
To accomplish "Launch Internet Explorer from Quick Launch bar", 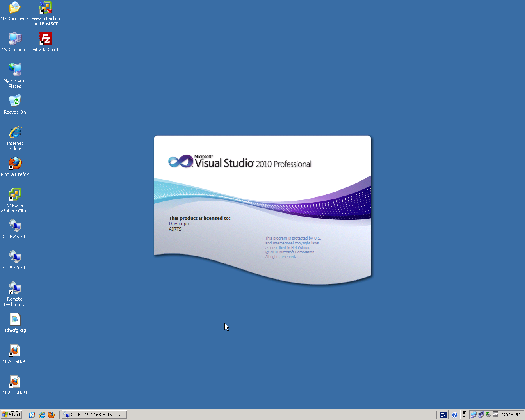I will pyautogui.click(x=42, y=415).
